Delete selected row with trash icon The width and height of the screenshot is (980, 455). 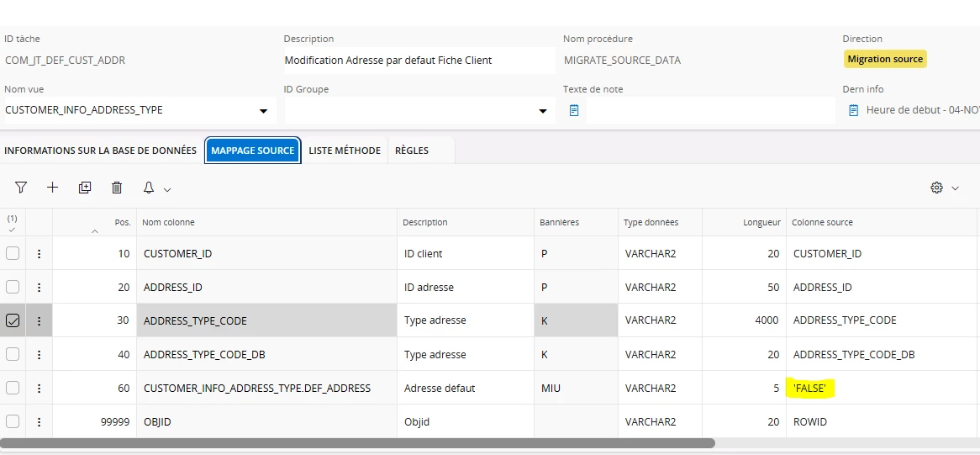click(x=117, y=188)
